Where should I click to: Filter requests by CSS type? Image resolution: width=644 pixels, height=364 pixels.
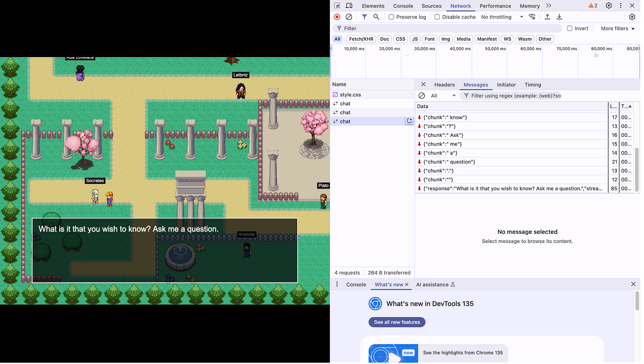pyautogui.click(x=401, y=39)
